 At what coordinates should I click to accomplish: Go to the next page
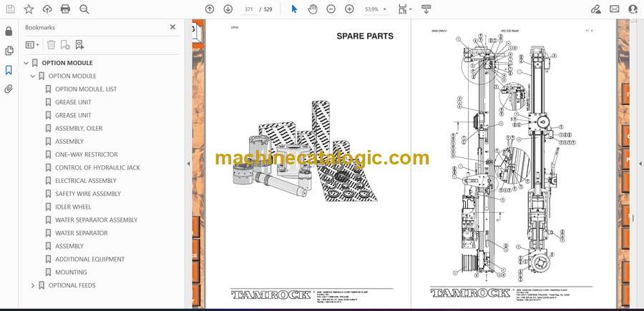(x=228, y=9)
